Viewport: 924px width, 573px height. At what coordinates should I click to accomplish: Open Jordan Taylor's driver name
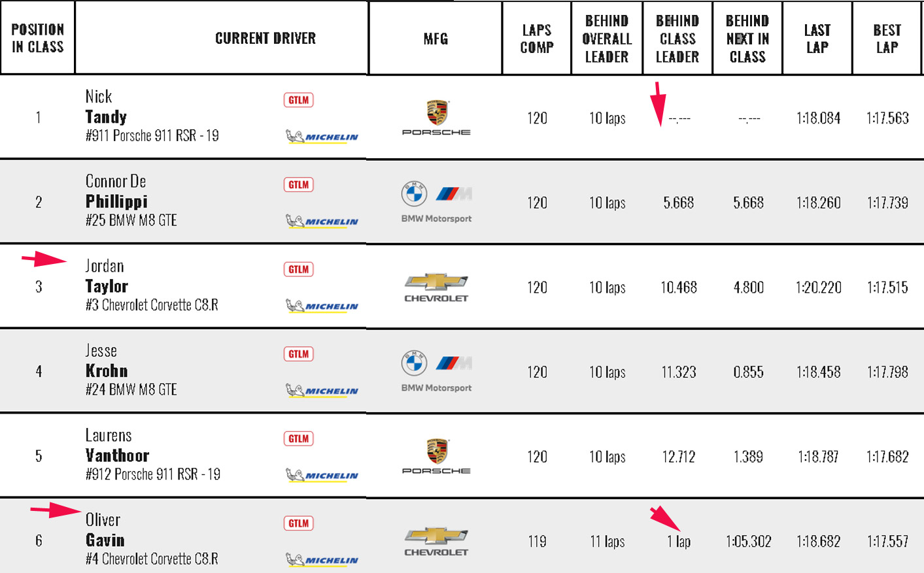coord(107,286)
